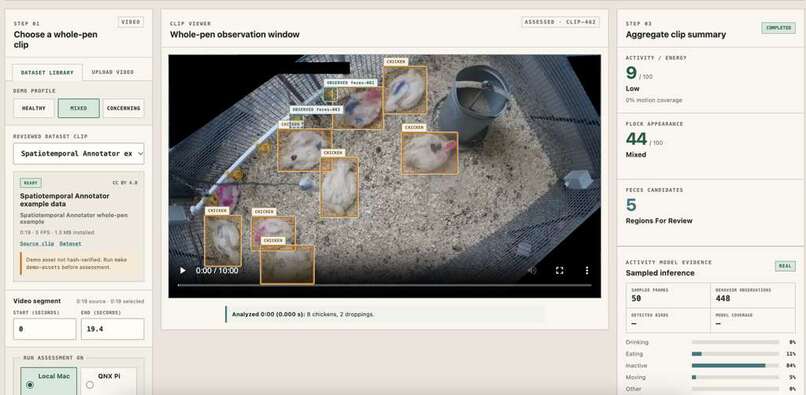Toggle video fullscreen mode
Viewport: 806px width, 395px height.
tap(559, 271)
